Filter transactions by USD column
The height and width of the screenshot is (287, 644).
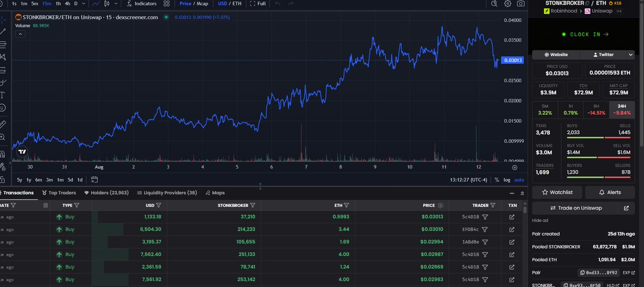(x=158, y=205)
